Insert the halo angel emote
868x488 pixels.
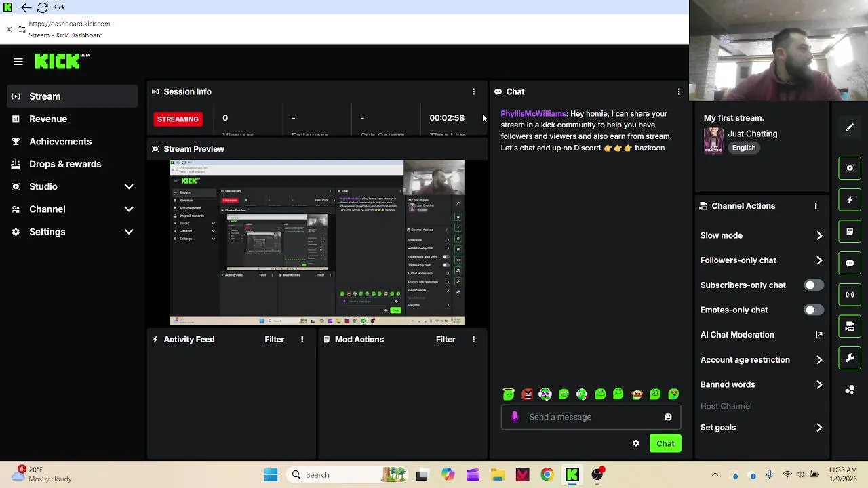(509, 394)
